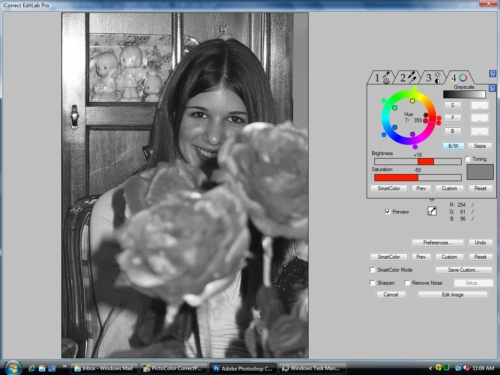
Task: Click the taskbar clock showing 11:09 AM
Action: (x=483, y=368)
